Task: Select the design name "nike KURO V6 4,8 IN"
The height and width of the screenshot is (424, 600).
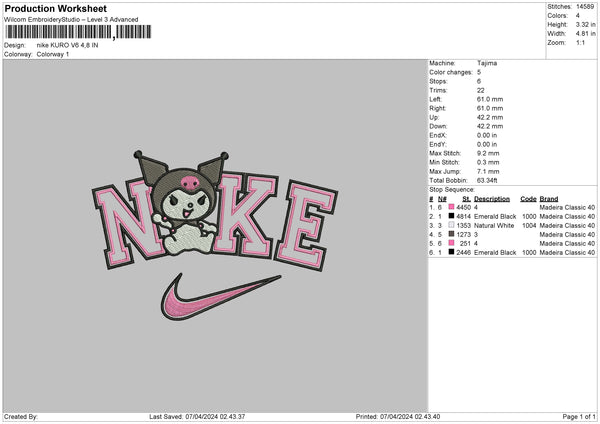Action: (67, 45)
